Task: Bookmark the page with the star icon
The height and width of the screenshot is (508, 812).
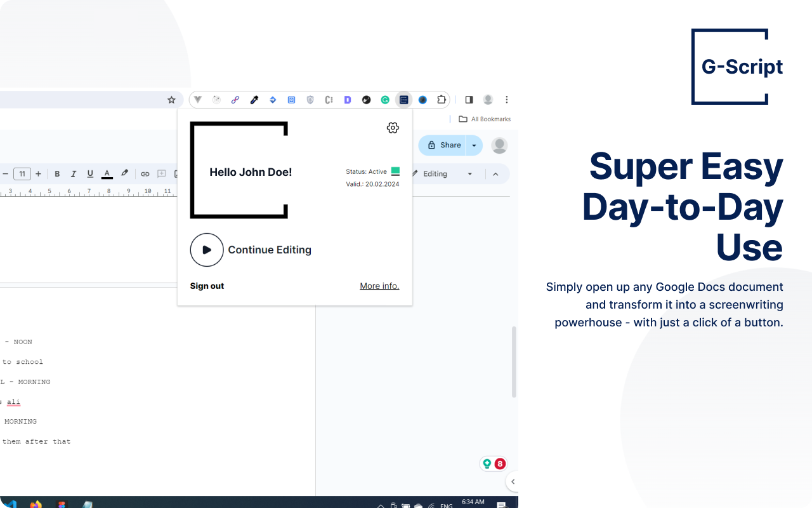Action: [x=171, y=100]
